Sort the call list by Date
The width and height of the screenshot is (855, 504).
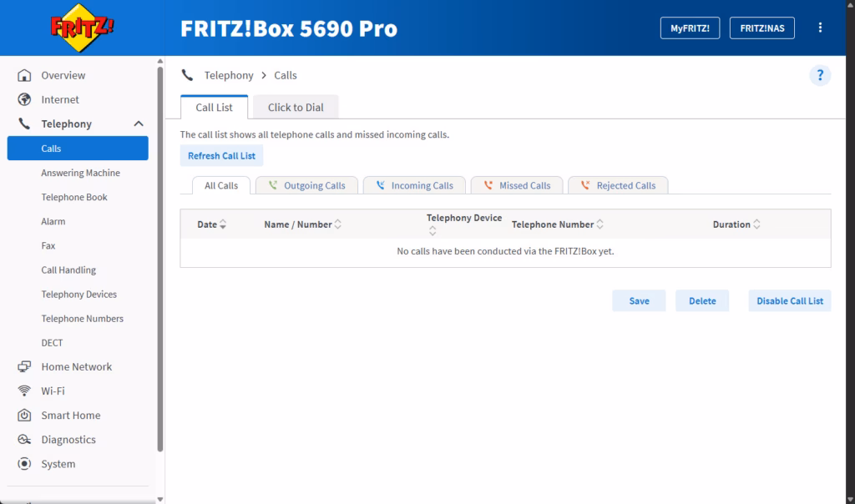(211, 224)
